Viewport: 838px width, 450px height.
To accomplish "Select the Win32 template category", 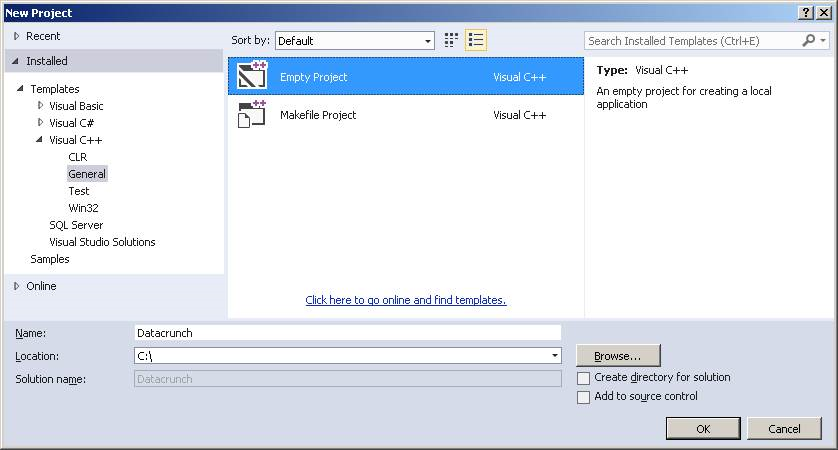I will pyautogui.click(x=83, y=208).
